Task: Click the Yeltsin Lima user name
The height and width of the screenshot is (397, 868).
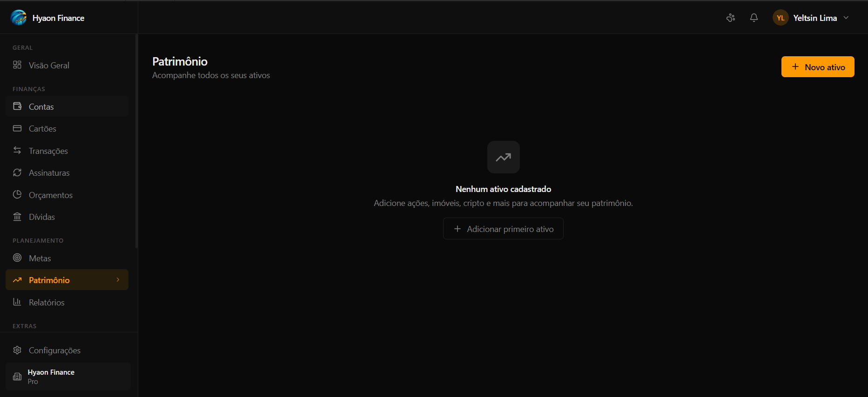Action: [x=815, y=18]
